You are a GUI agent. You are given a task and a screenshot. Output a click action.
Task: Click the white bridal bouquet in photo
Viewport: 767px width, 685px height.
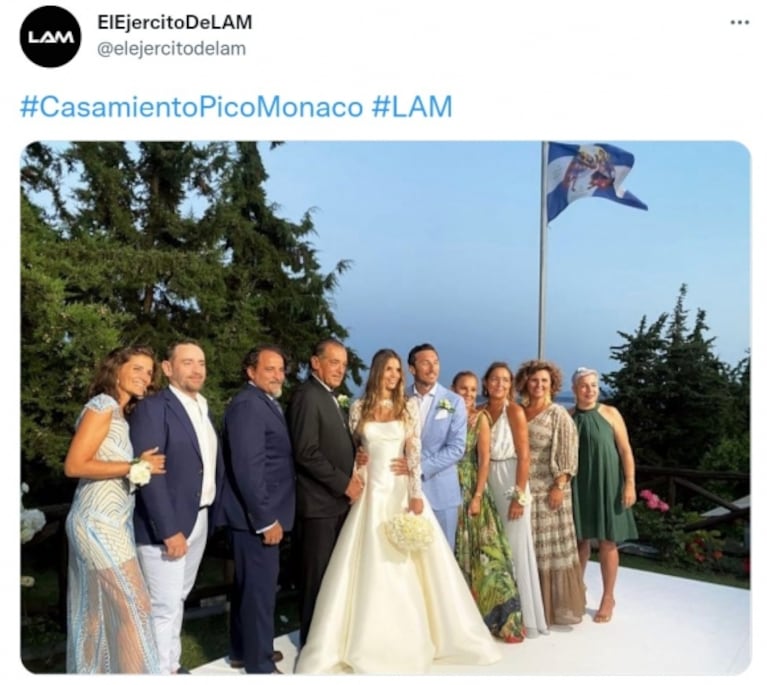tap(409, 531)
